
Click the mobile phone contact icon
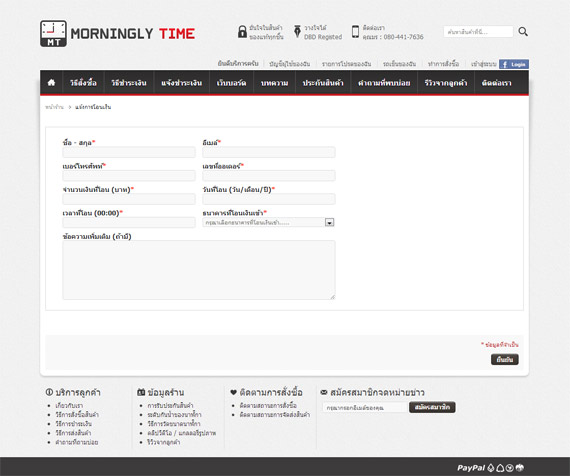coord(356,32)
